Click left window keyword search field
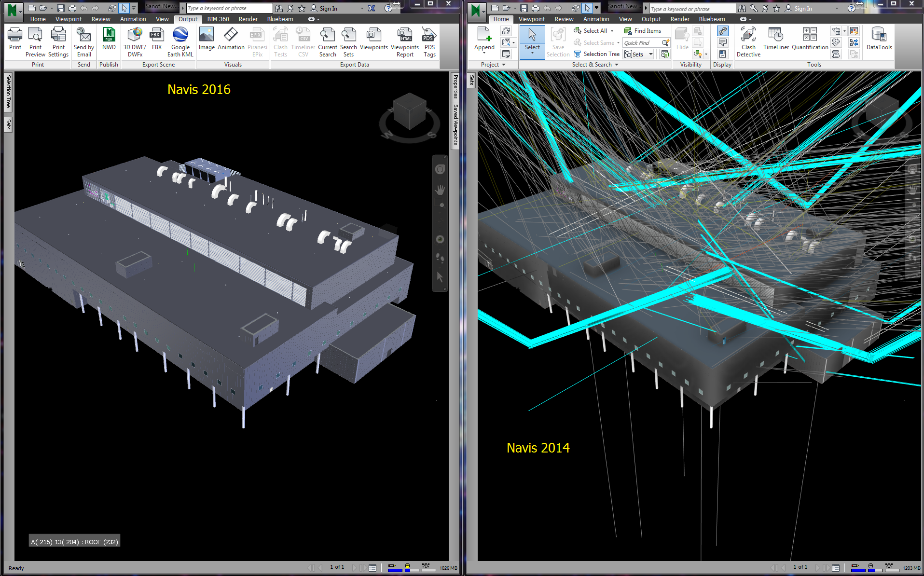924x576 pixels. click(229, 9)
